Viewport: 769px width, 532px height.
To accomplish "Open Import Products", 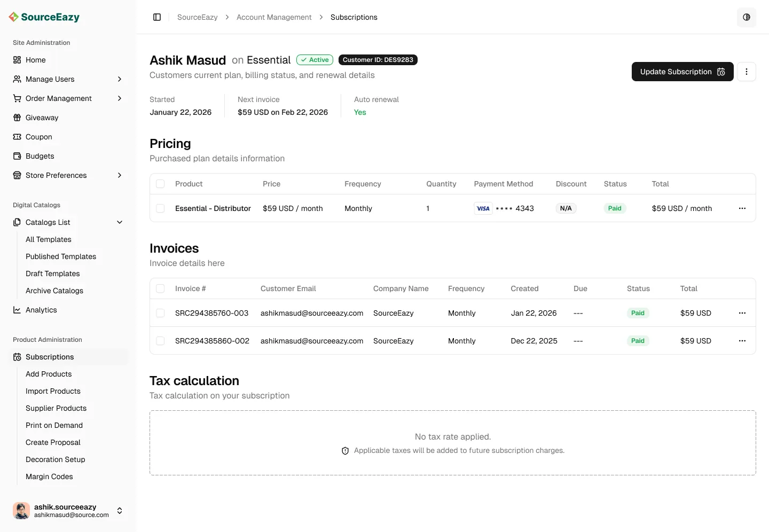I will coord(53,391).
